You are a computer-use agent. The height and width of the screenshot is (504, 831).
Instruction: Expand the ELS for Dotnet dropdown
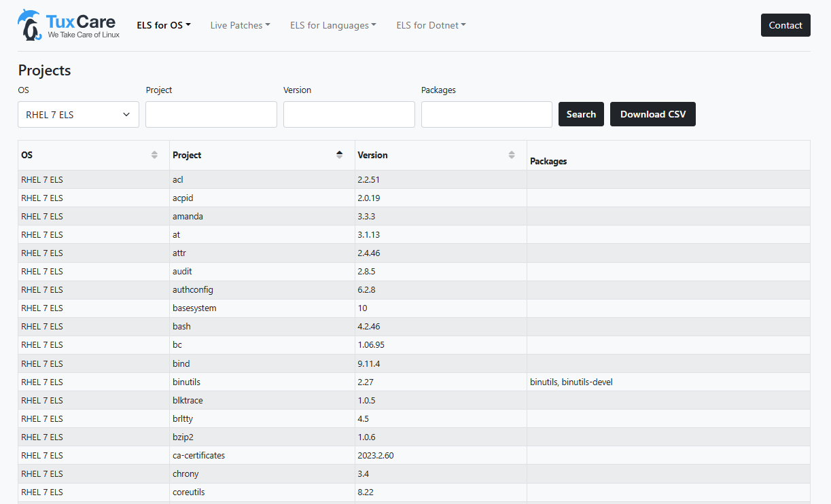tap(431, 25)
